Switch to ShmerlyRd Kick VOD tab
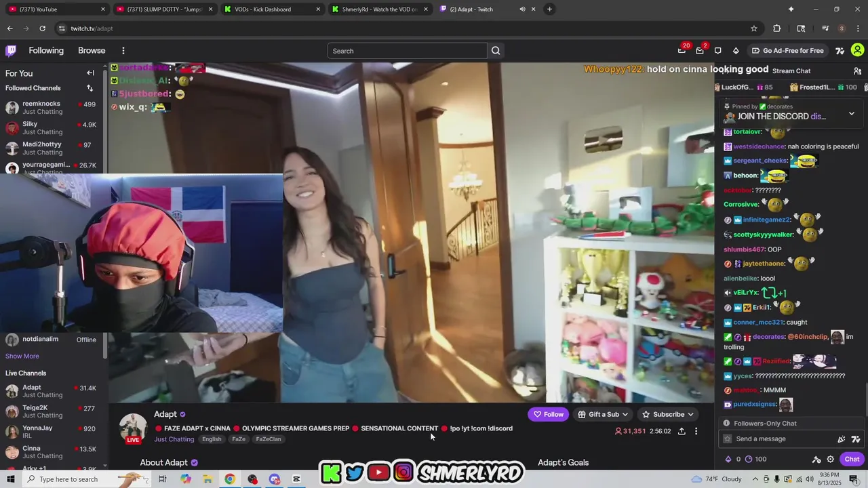868x488 pixels. click(379, 9)
